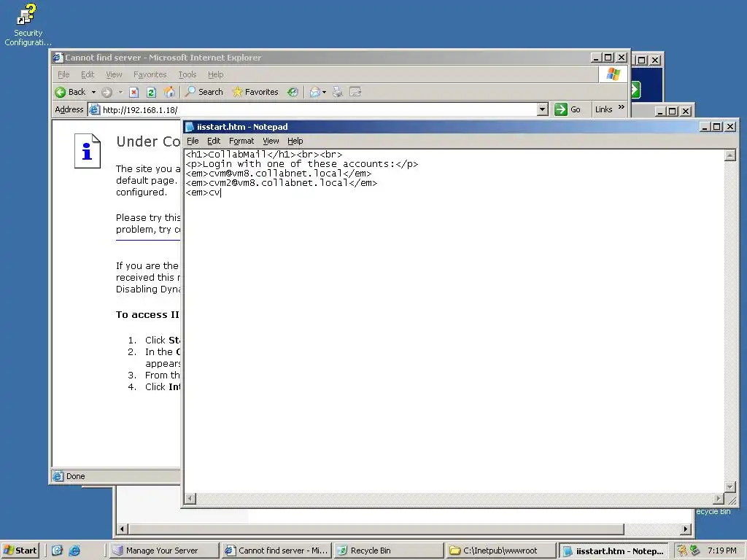The width and height of the screenshot is (747, 560).
Task: Click the Notepad vertical scrollbar down arrow
Action: coord(729,486)
